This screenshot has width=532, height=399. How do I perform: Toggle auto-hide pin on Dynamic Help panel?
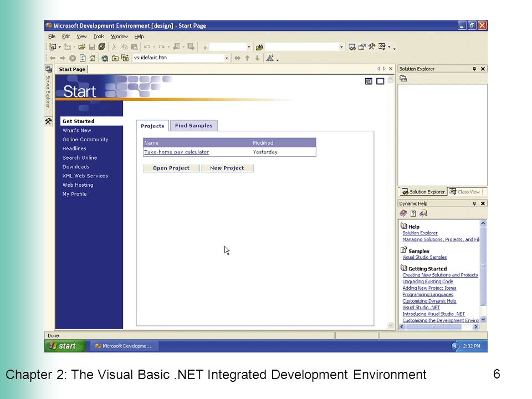[474, 203]
